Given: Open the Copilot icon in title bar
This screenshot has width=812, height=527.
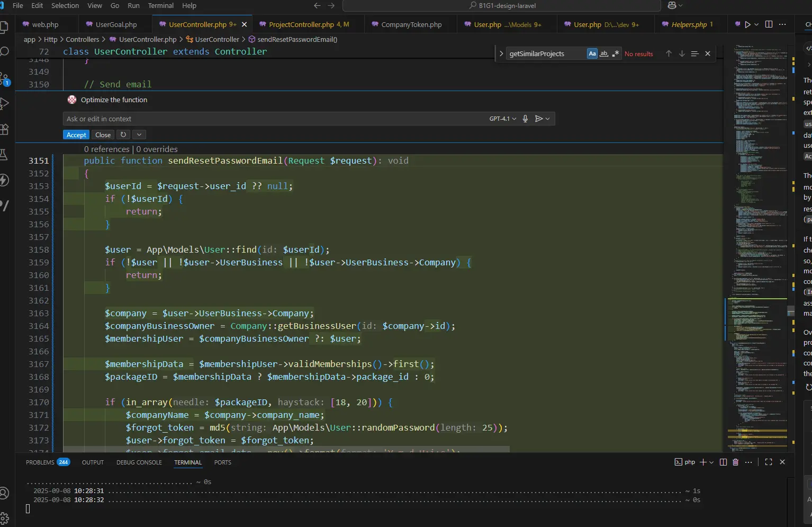Looking at the screenshot, I should pos(672,5).
